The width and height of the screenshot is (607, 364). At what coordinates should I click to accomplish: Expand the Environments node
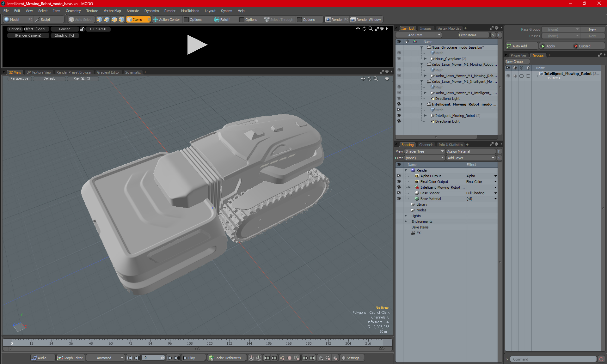point(406,221)
